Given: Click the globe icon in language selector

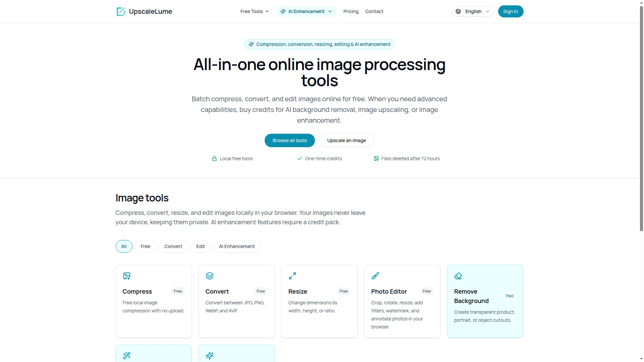Looking at the screenshot, I should pyautogui.click(x=458, y=11).
